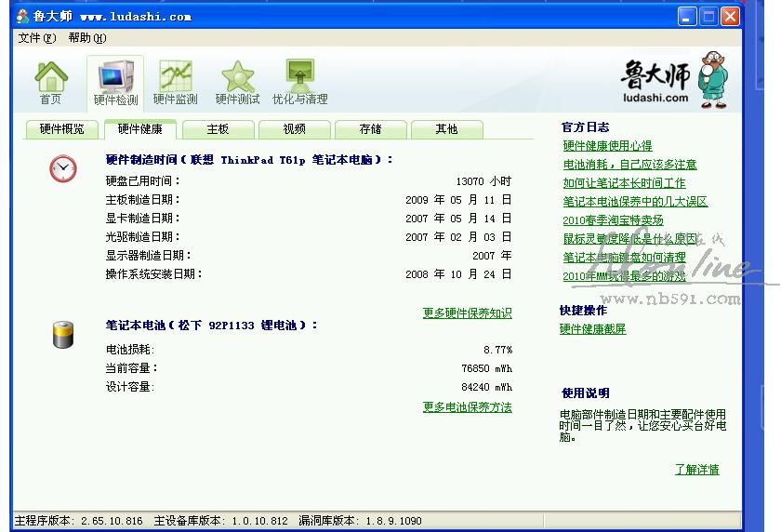Open the 优化与清理 optimize and clean icon
Viewport: 781px width, 532px height.
pos(299,82)
